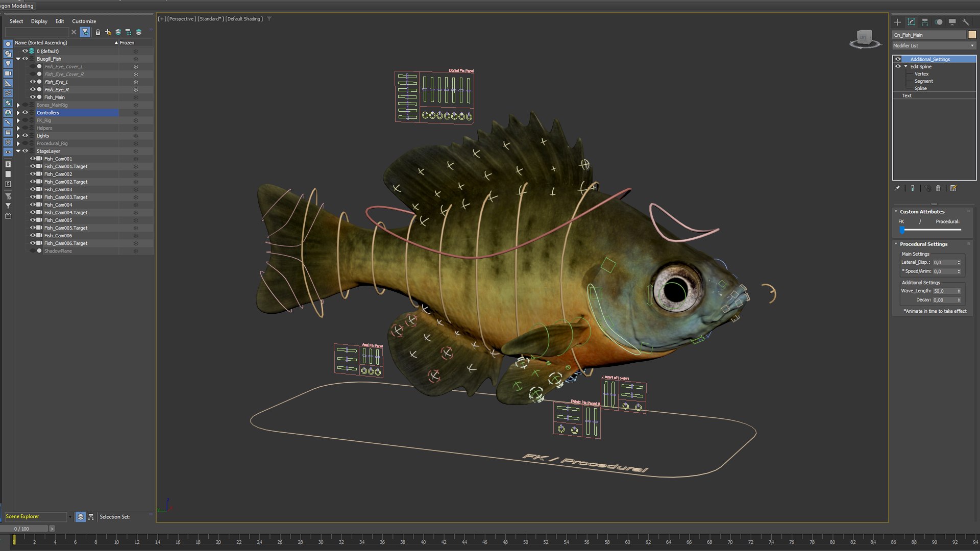Toggle the lights filter bulb icon
This screenshot has width=980, height=551.
pos(8,63)
